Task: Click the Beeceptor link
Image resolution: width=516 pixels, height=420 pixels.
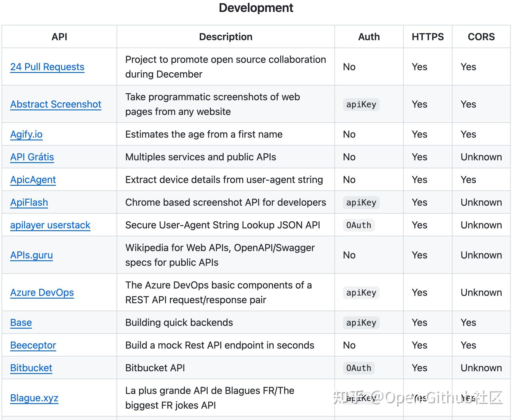Action: click(x=33, y=345)
